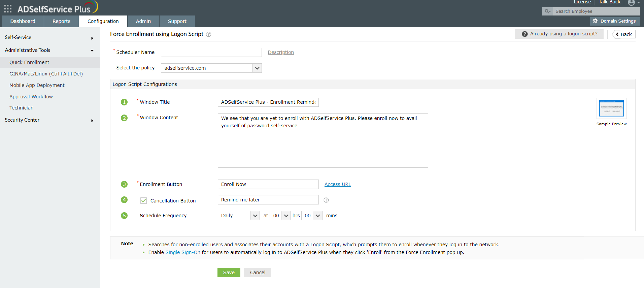The width and height of the screenshot is (644, 288).
Task: Click the help icon beside page title
Action: click(209, 34)
